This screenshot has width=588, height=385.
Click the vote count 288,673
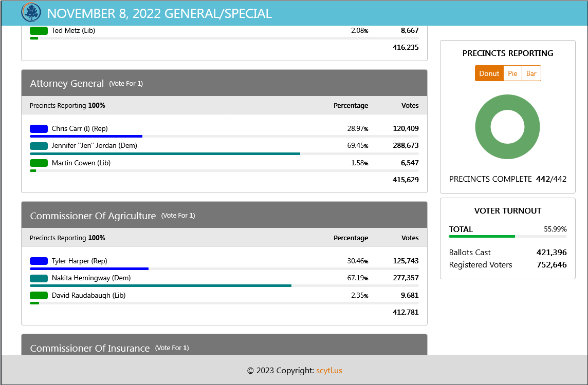406,145
